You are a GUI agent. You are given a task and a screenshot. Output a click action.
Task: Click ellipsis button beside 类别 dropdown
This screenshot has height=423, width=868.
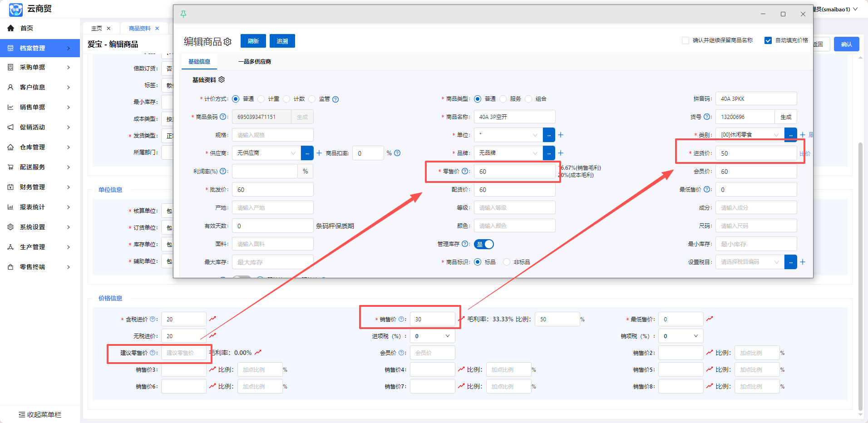791,135
